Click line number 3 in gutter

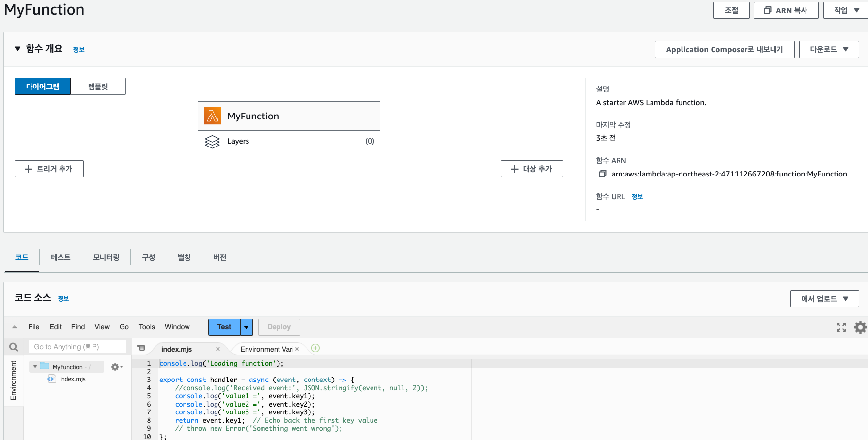tap(149, 380)
